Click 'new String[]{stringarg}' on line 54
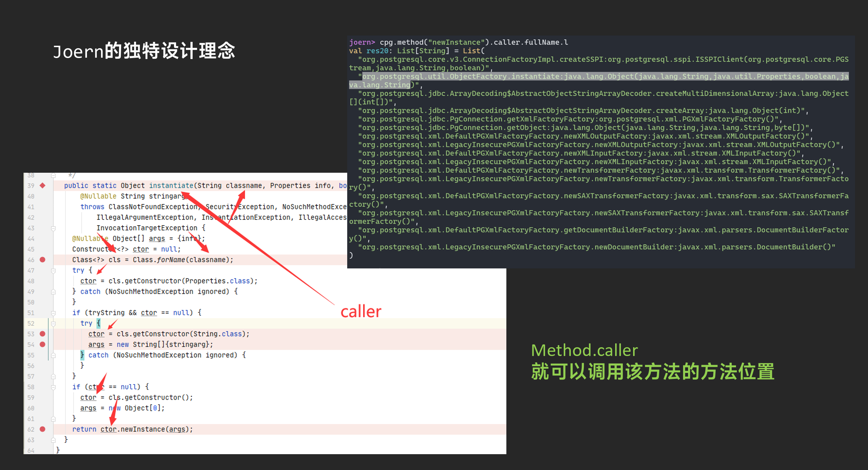Image resolution: width=868 pixels, height=470 pixels. [163, 344]
